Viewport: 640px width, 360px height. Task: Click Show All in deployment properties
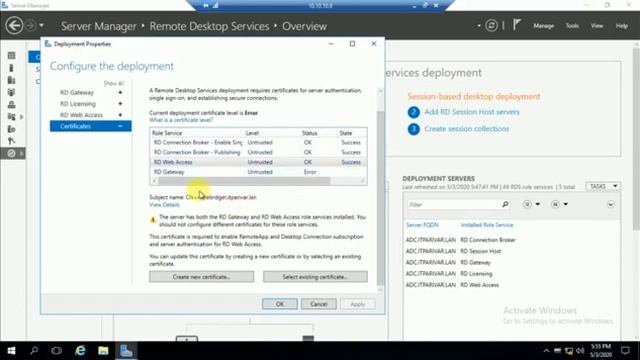click(113, 83)
